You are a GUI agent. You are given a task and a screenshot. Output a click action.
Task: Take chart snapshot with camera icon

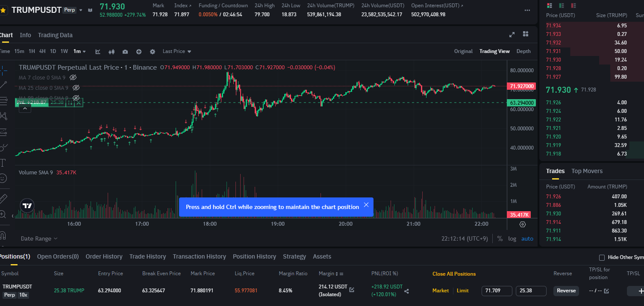(x=125, y=52)
